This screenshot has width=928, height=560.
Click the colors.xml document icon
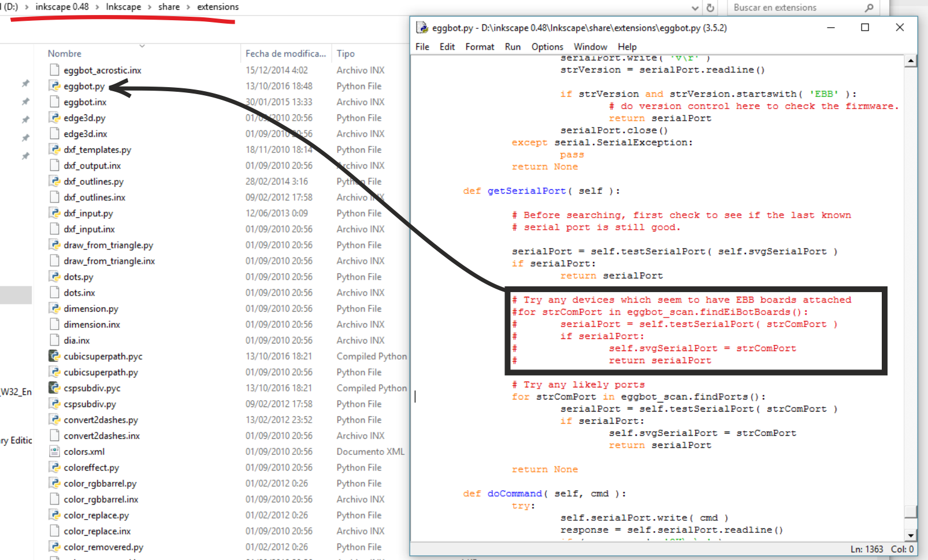point(54,451)
